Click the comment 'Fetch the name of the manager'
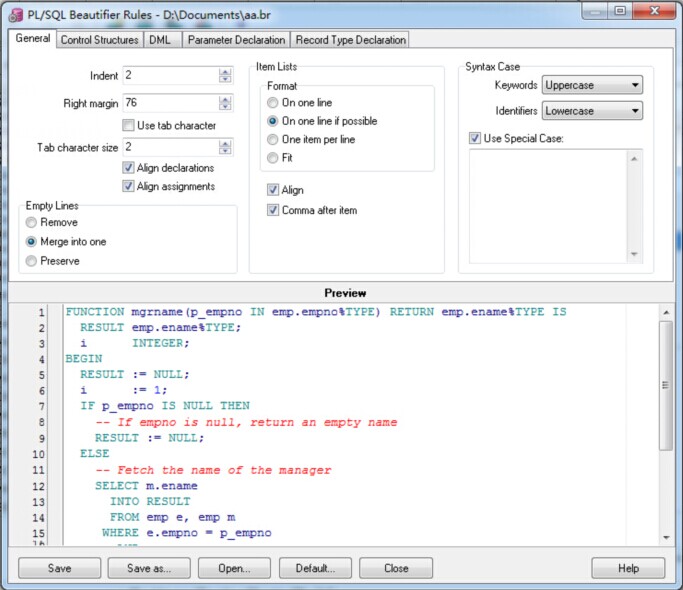This screenshot has height=590, width=683. click(213, 470)
